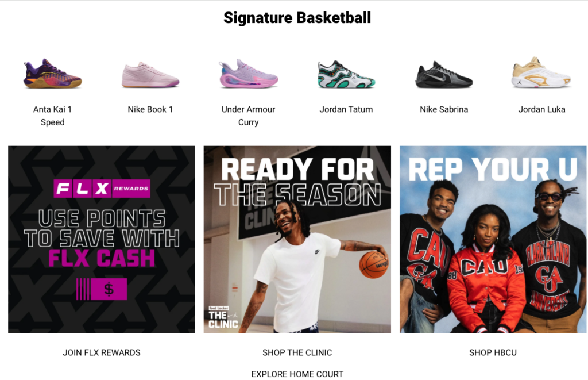Select the Jordan Luka sneaker image
This screenshot has width=588, height=380.
(x=541, y=72)
